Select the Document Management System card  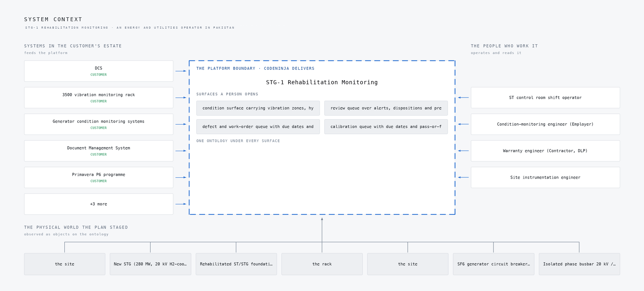coord(99,151)
